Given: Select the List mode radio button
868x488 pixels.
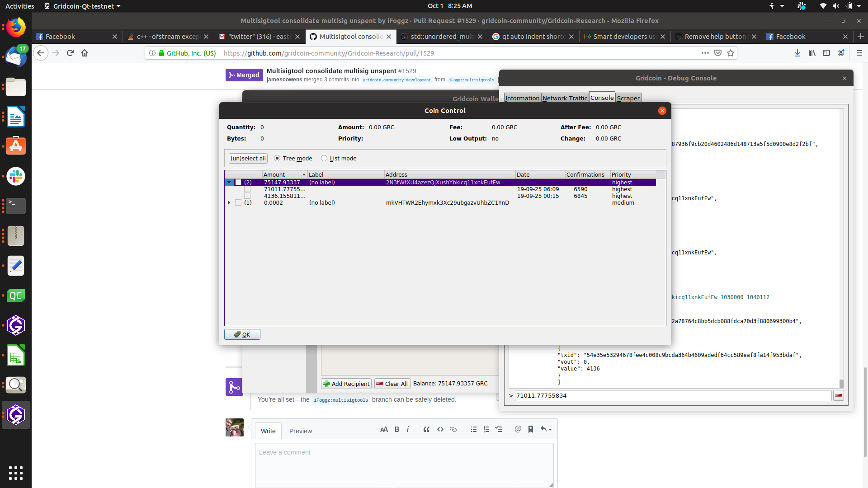Looking at the screenshot, I should click(324, 158).
